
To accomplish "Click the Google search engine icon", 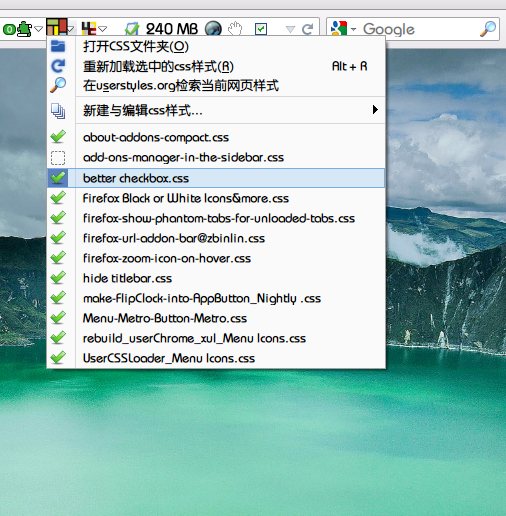I will point(339,29).
